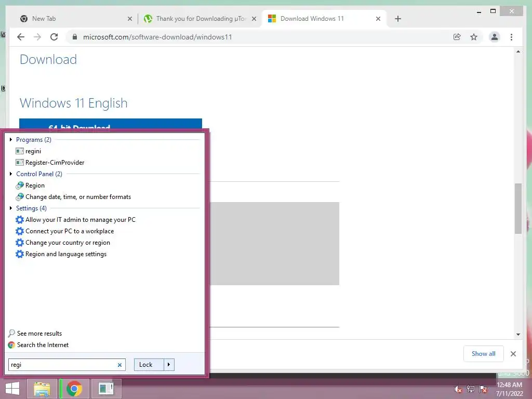Open the Chrome profile avatar menu
This screenshot has width=532, height=399.
point(495,37)
